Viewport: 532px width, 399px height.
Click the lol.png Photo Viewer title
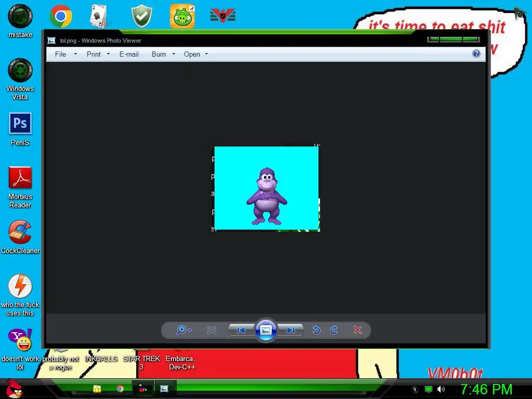click(100, 41)
